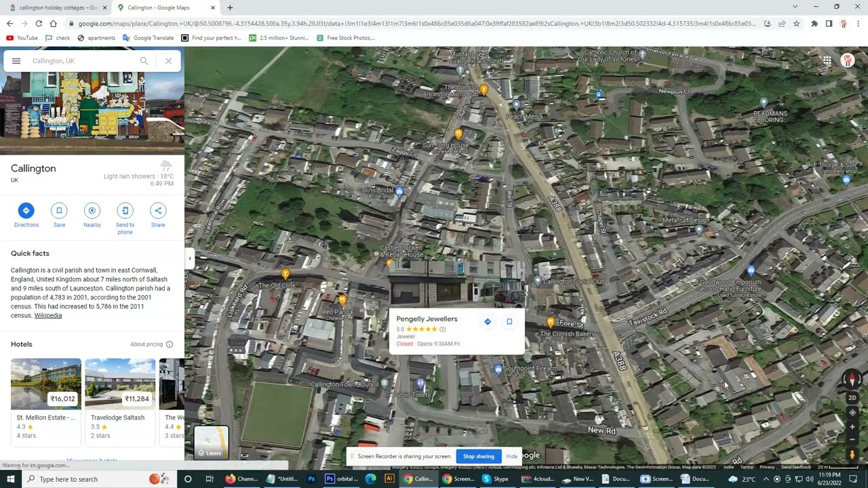Click the Privacy footer link
The image size is (868, 488).
pos(767,467)
